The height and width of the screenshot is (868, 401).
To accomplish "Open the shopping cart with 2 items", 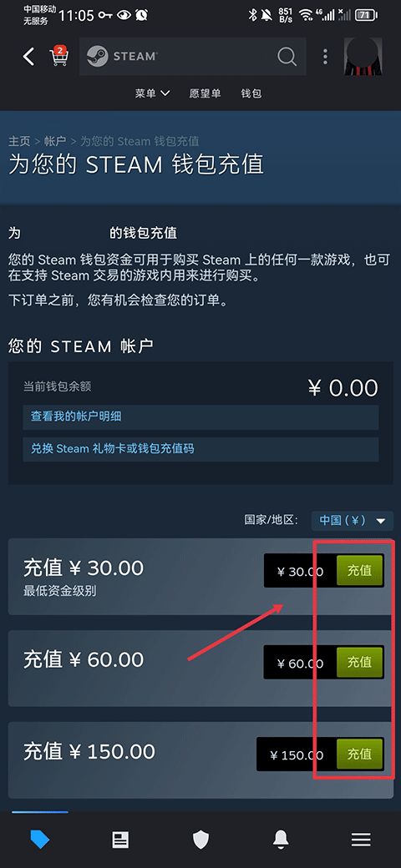I will [58, 56].
